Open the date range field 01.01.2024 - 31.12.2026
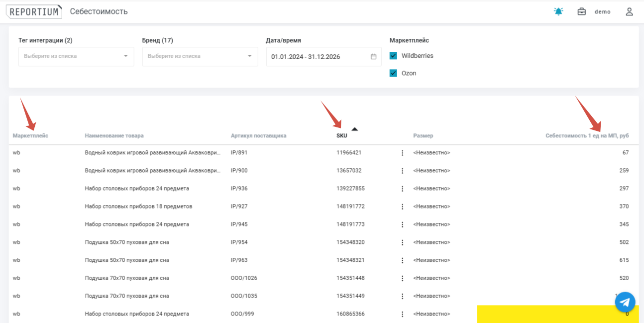The image size is (644, 323). click(323, 57)
